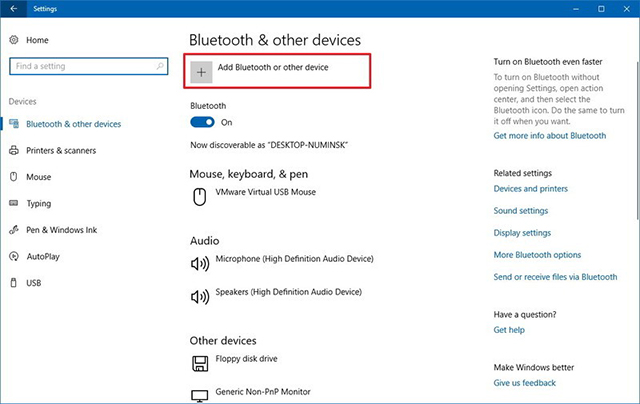Click the Get help link
The width and height of the screenshot is (640, 404).
tap(509, 330)
